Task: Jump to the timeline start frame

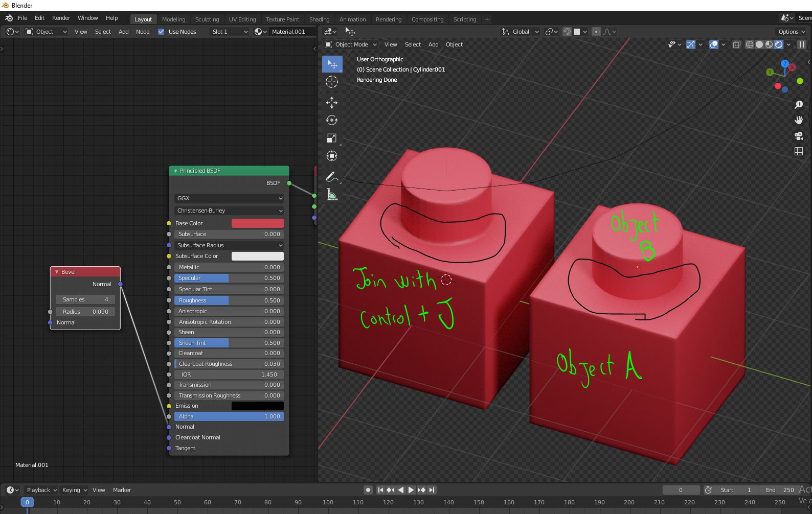Action: (x=380, y=490)
